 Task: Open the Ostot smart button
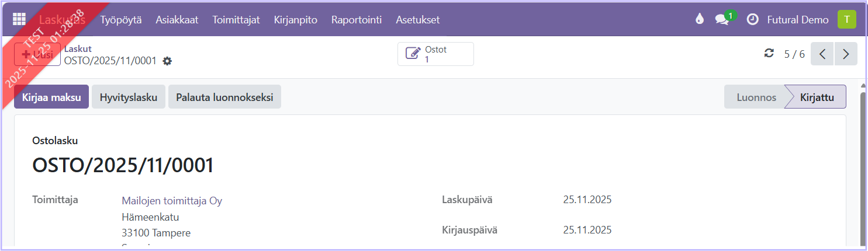coord(435,54)
